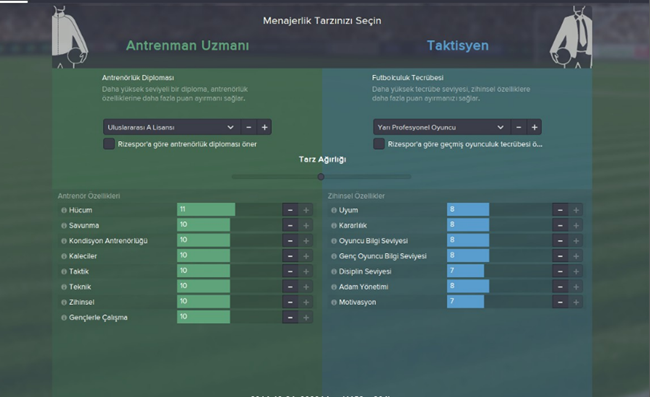Decrease Savunma attribute with minus

point(290,225)
